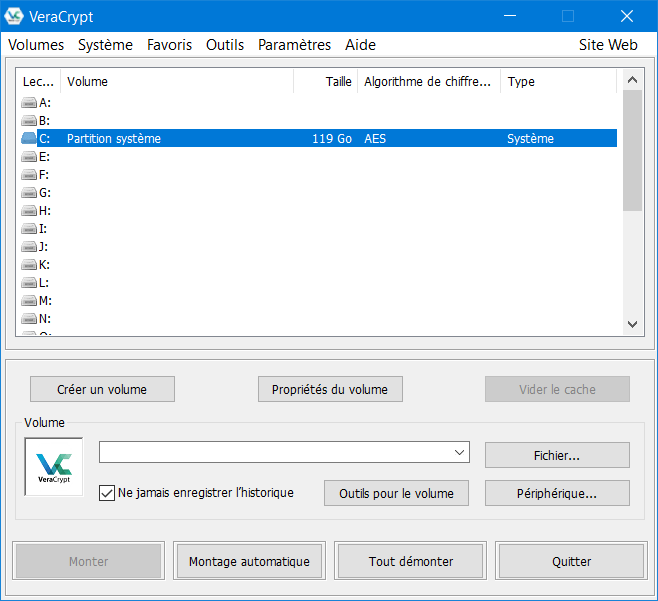Open the Site Web menu item
This screenshot has height=601, width=658.
(608, 45)
